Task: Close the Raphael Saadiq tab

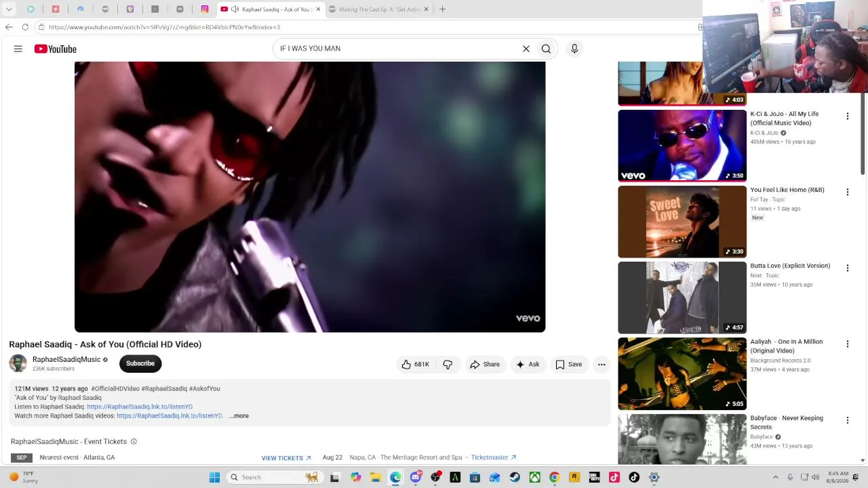Action: [x=317, y=9]
